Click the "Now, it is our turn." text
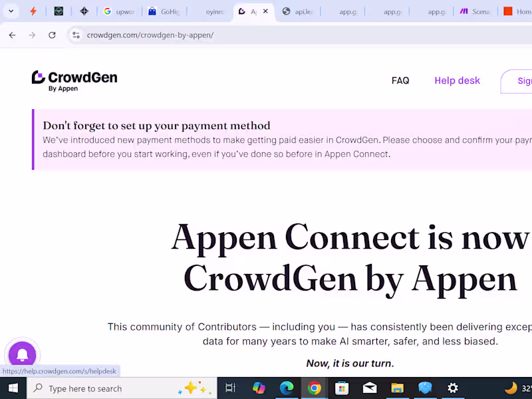This screenshot has height=399, width=532. (350, 363)
